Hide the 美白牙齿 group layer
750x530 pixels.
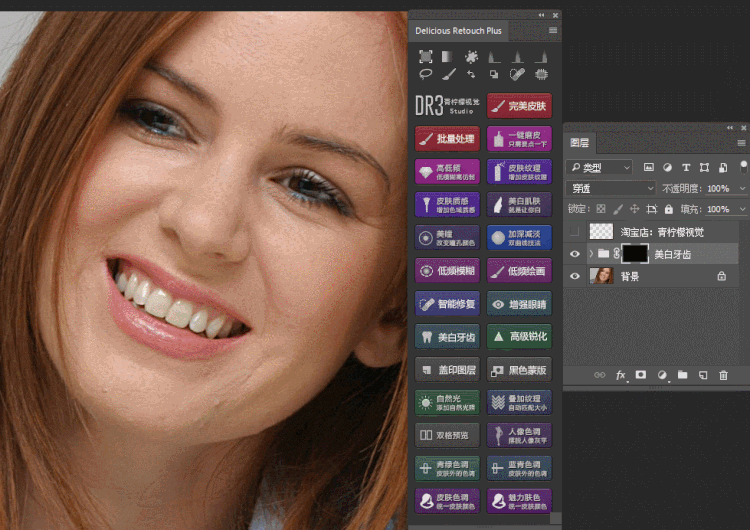tap(575, 254)
